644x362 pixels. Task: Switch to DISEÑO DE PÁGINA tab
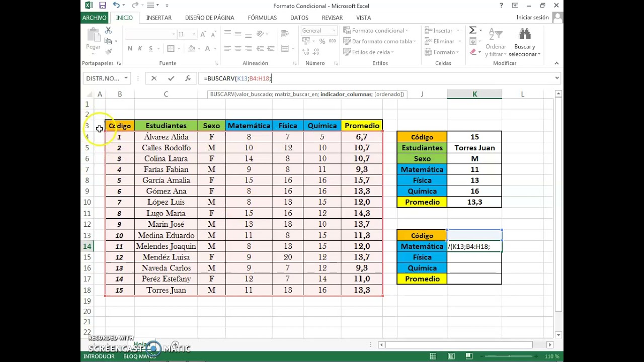click(210, 18)
